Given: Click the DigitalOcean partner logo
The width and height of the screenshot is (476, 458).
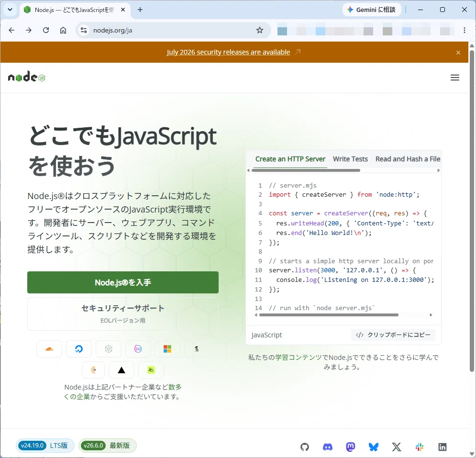Looking at the screenshot, I should (x=79, y=349).
